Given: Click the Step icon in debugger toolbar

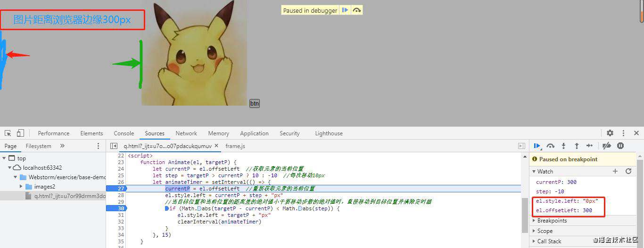Looking at the screenshot, I should pyautogui.click(x=589, y=146).
